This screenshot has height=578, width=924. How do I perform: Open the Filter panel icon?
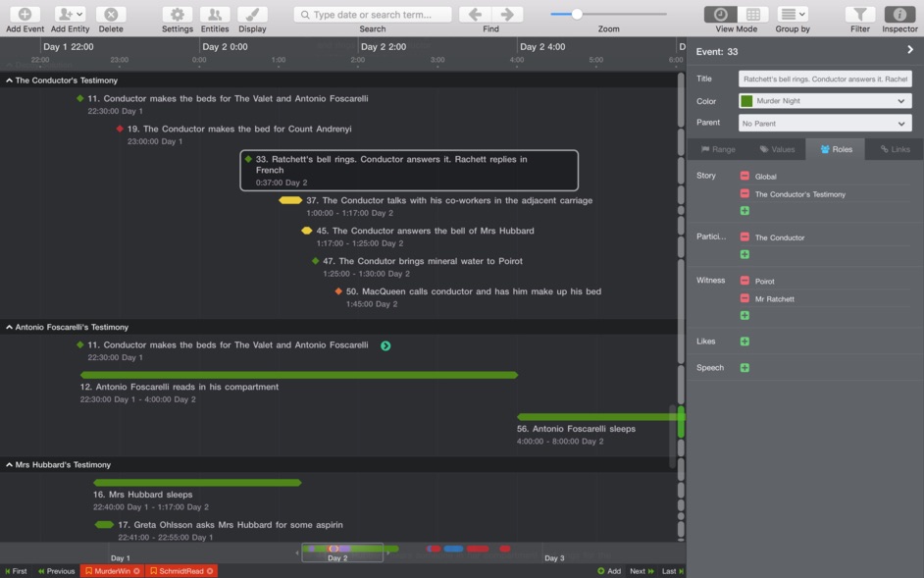[859, 15]
